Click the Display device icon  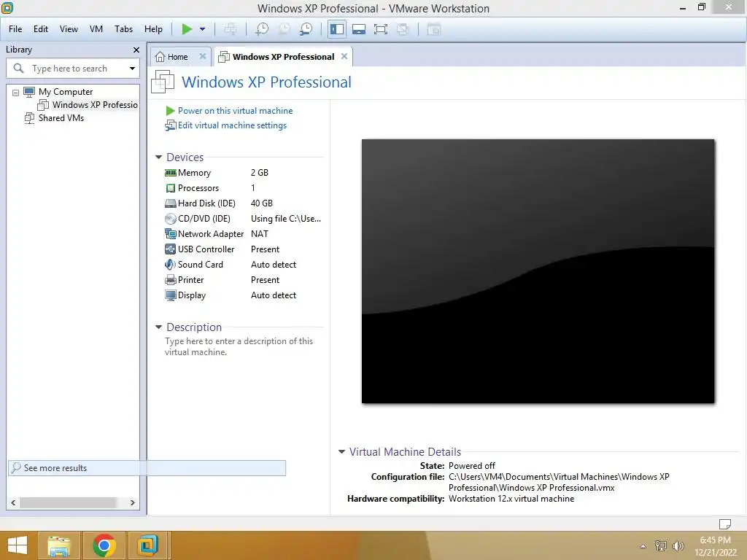tap(171, 295)
